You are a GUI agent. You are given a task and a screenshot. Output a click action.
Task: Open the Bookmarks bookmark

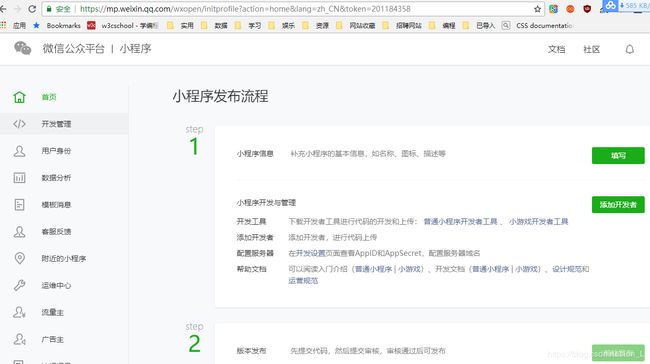click(x=58, y=25)
